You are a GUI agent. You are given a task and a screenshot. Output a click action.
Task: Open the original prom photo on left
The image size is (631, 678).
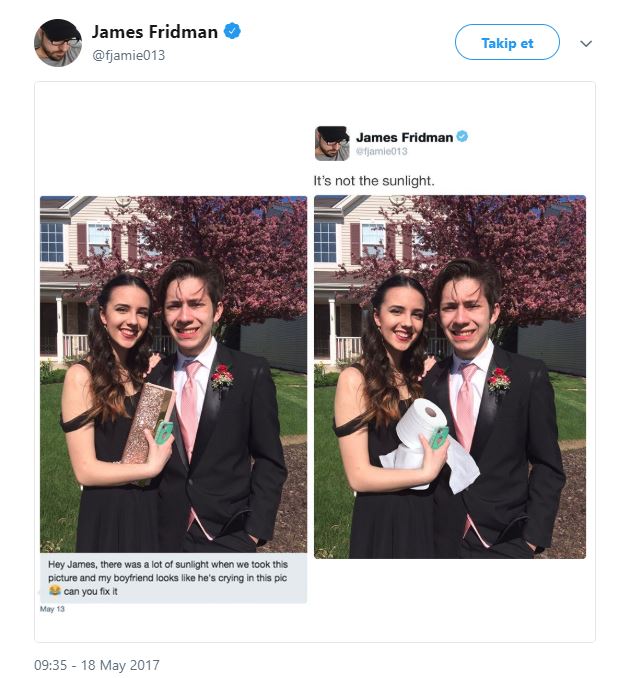coord(173,373)
